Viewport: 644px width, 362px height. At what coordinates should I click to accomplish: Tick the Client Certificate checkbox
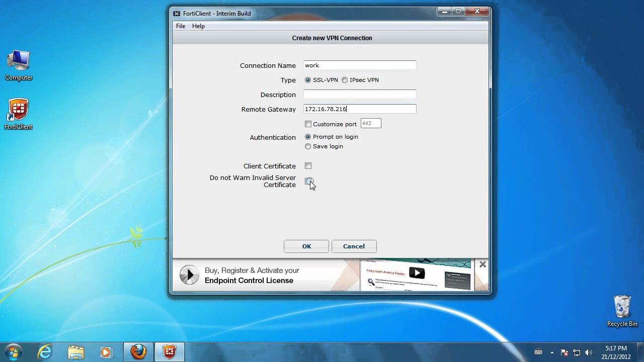[308, 166]
